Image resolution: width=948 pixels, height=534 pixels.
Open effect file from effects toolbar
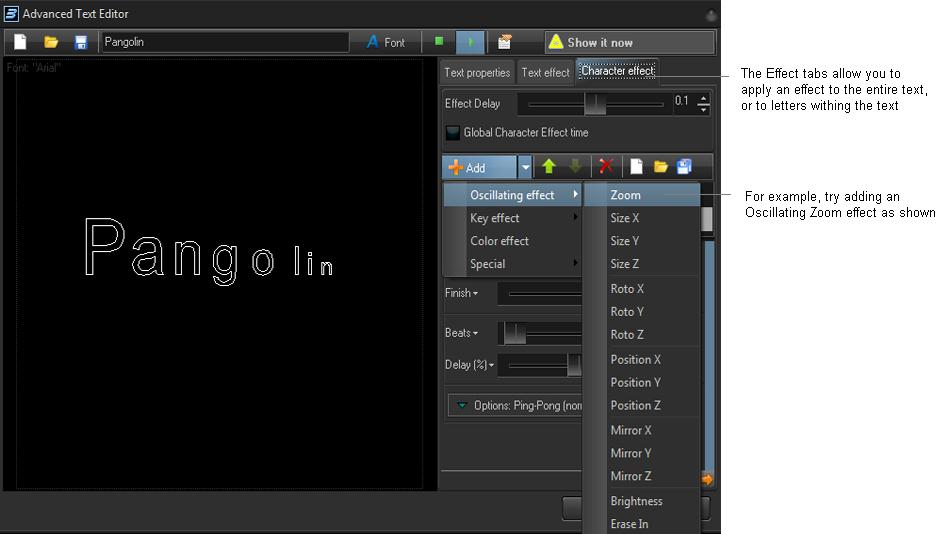(660, 167)
